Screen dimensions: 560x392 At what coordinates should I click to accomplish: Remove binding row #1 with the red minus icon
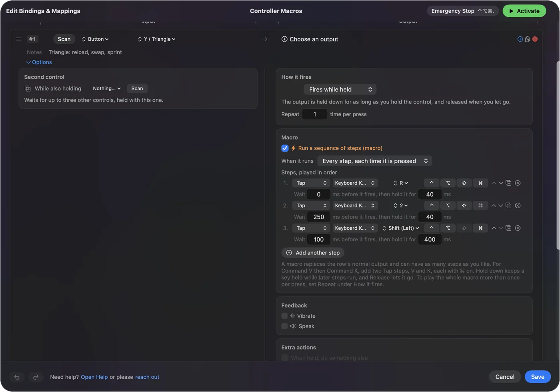click(x=535, y=39)
